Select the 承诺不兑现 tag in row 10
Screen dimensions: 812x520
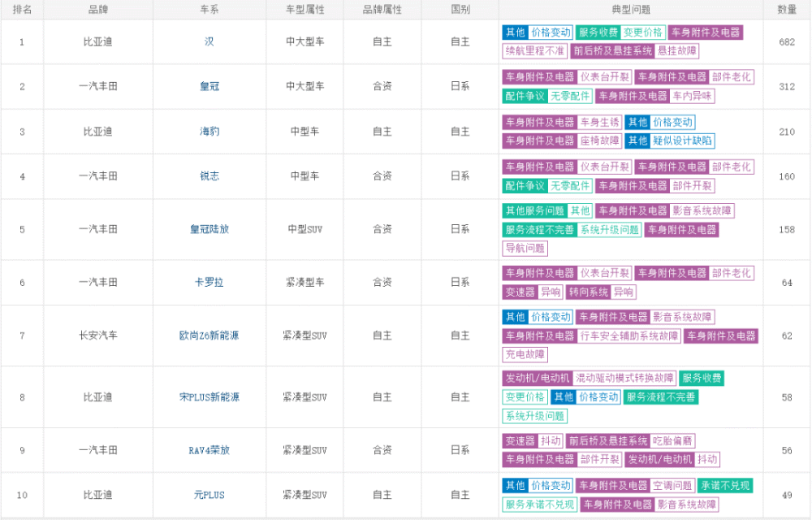(x=724, y=485)
